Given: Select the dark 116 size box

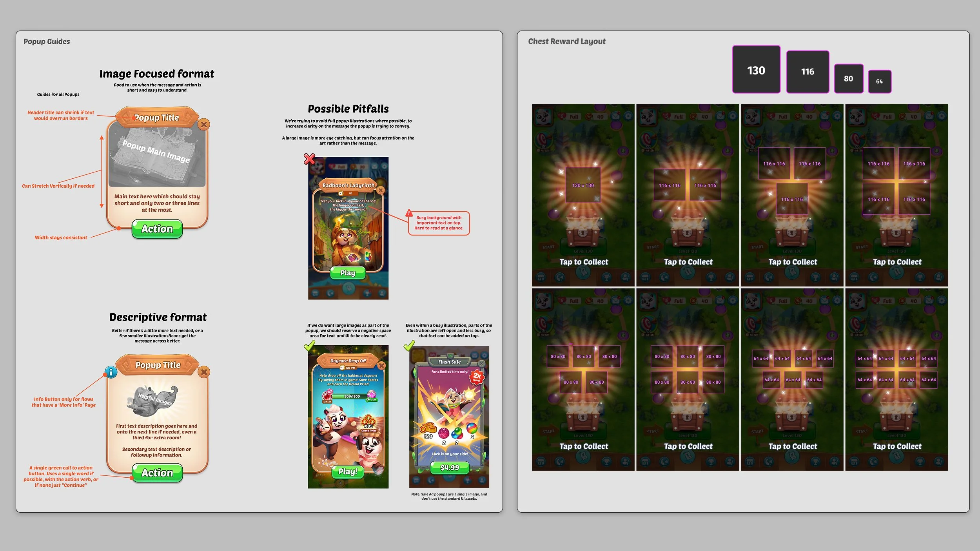Looking at the screenshot, I should pos(808,72).
